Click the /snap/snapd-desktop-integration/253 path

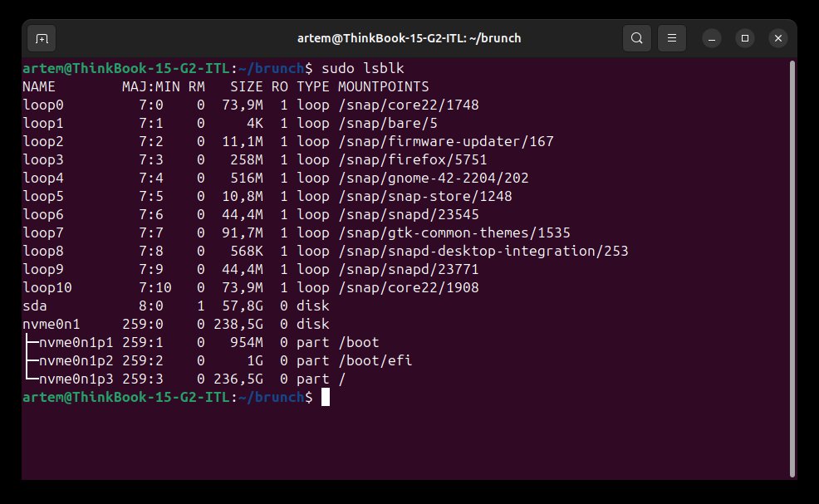tap(483, 251)
